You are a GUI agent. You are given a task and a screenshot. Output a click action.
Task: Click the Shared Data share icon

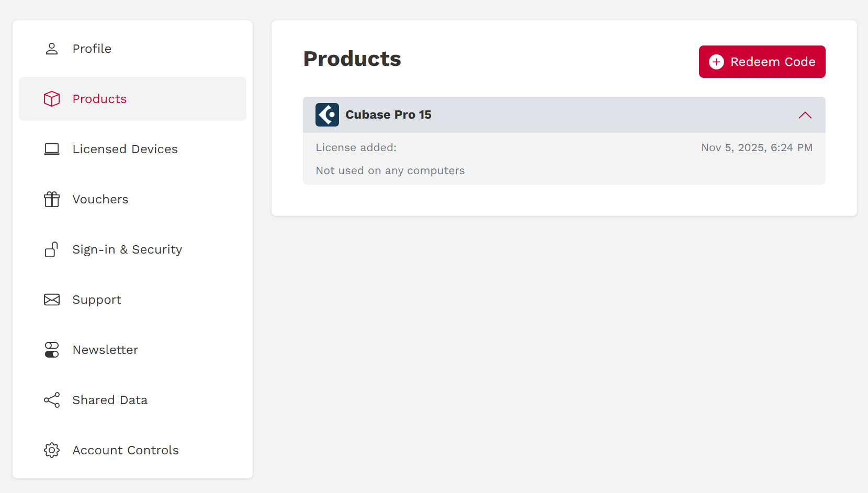(52, 400)
